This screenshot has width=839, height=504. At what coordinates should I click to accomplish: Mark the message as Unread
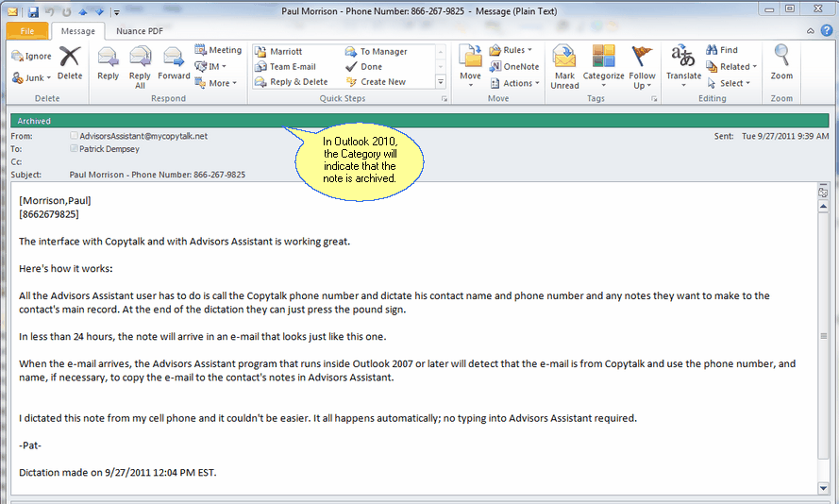tap(564, 67)
